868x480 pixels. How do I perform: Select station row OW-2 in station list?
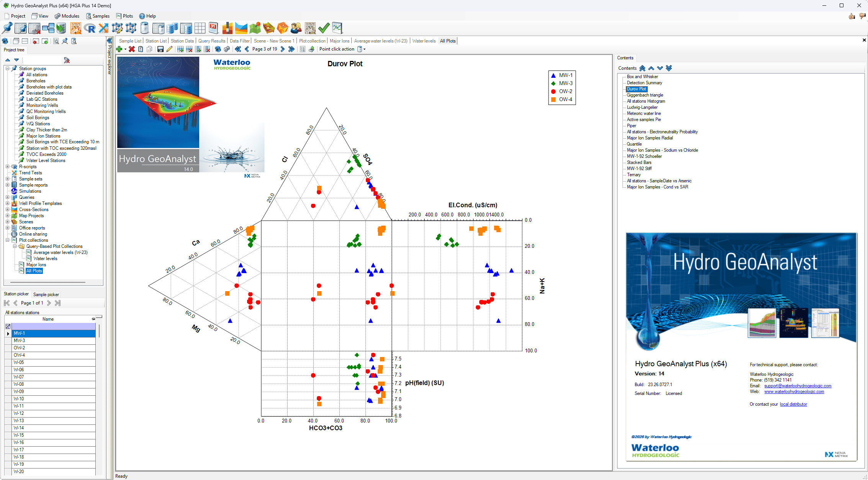[54, 348]
